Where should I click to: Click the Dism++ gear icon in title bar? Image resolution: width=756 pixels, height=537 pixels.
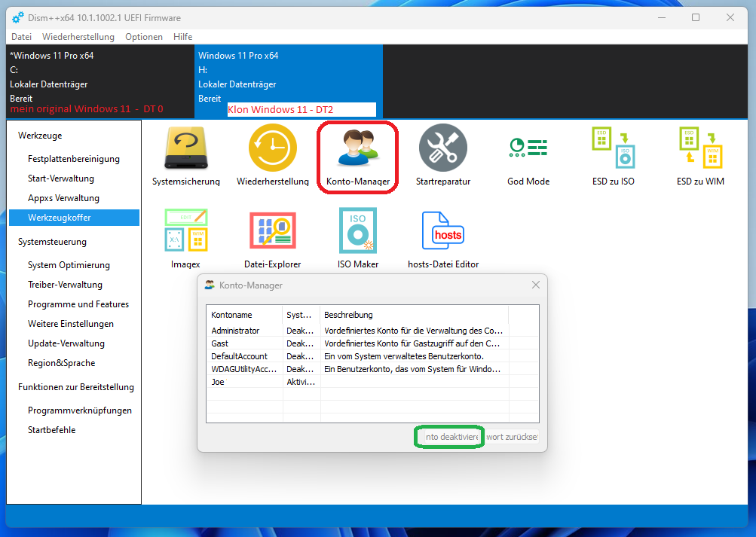pos(17,18)
